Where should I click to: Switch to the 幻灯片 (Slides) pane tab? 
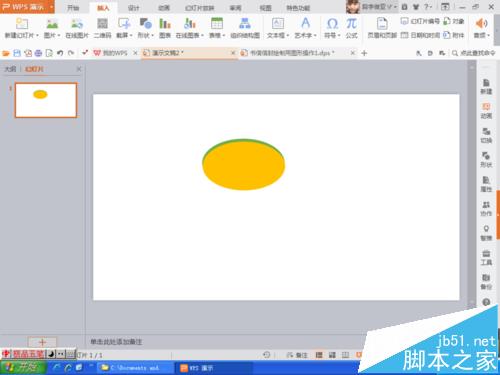click(x=34, y=69)
